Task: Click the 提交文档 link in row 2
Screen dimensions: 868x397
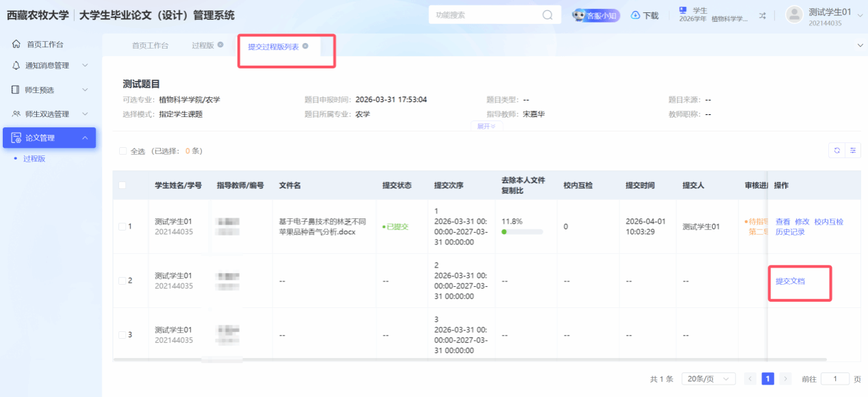Action: coord(790,281)
